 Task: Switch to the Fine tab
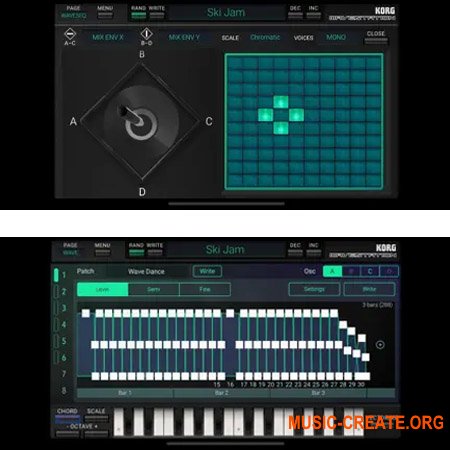pos(205,289)
